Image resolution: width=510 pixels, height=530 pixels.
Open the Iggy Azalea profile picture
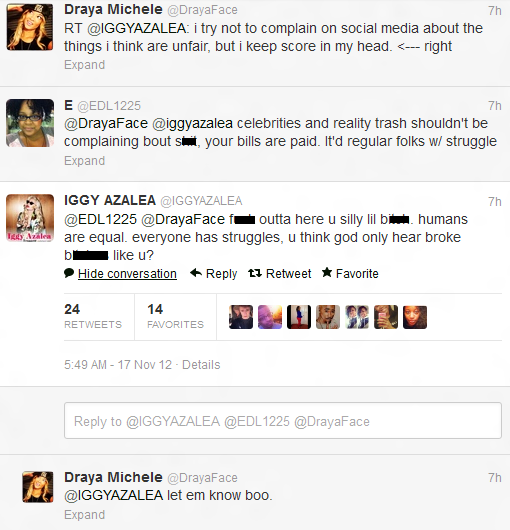point(30,218)
